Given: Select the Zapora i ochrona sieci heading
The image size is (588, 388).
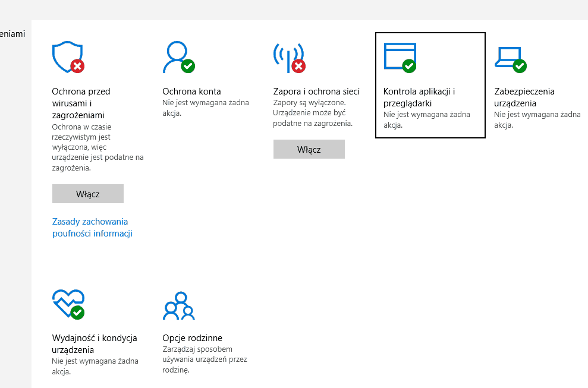Looking at the screenshot, I should [316, 92].
